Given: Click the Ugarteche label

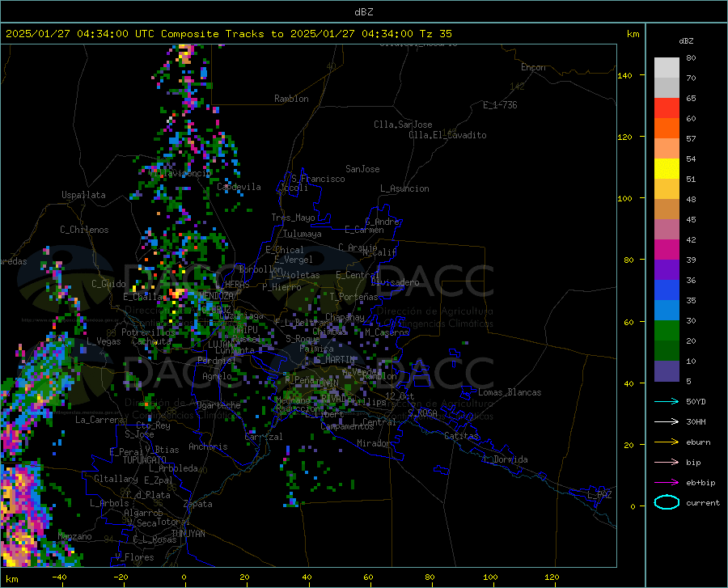Looking at the screenshot, I should coord(218,405).
